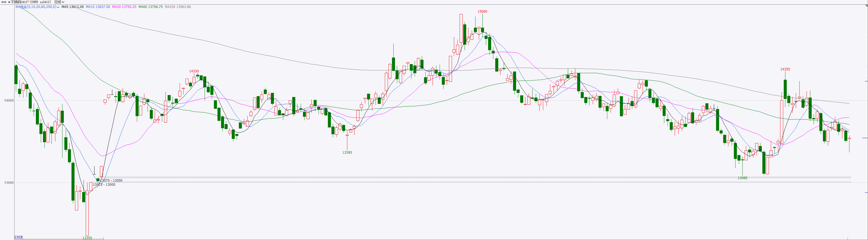The width and height of the screenshot is (868, 240).
Task: Open the 日线 period dropdown
Action: [59, 2]
